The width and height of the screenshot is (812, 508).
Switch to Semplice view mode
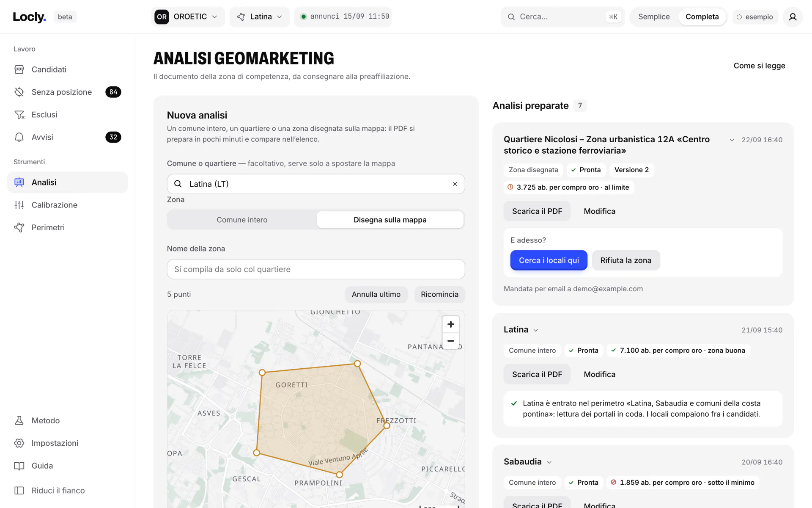click(x=654, y=17)
